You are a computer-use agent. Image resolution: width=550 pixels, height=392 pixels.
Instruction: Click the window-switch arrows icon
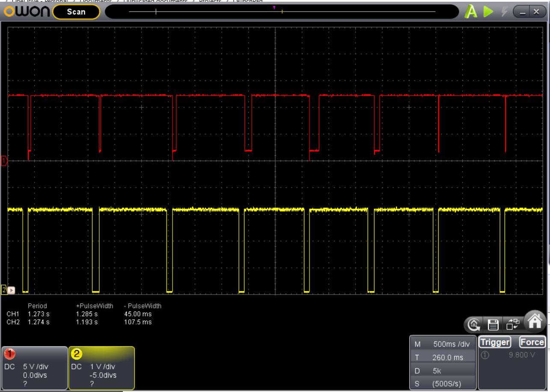[512, 325]
